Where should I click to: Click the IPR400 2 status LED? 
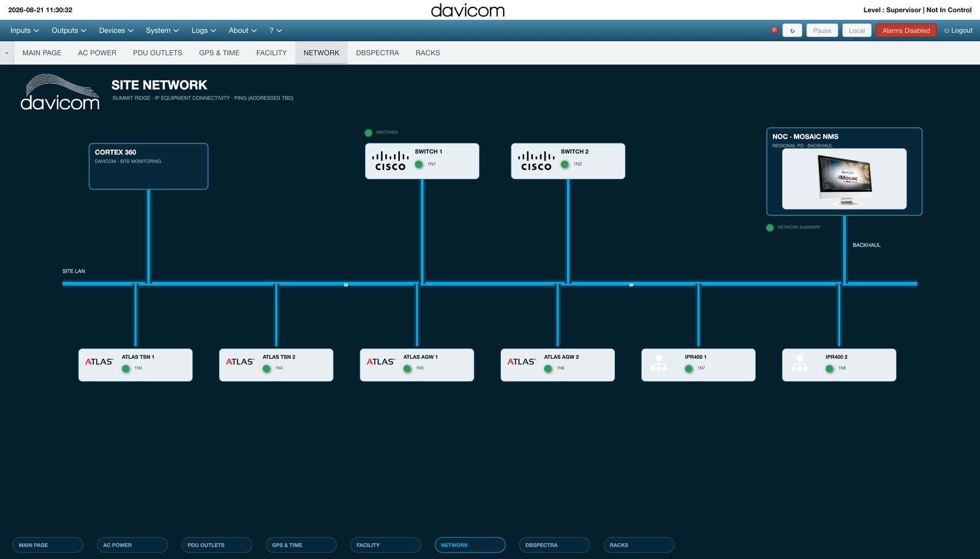829,368
